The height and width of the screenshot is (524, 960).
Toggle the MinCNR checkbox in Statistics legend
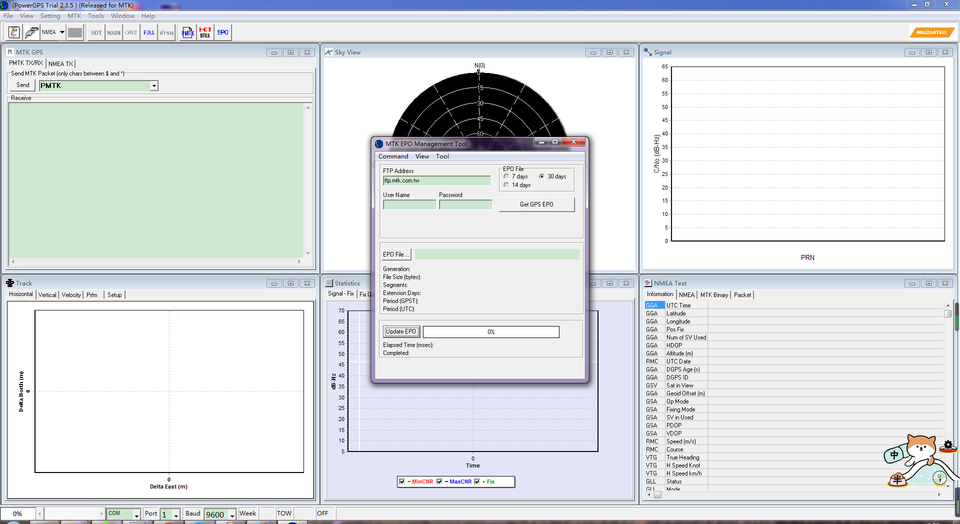pyautogui.click(x=402, y=481)
